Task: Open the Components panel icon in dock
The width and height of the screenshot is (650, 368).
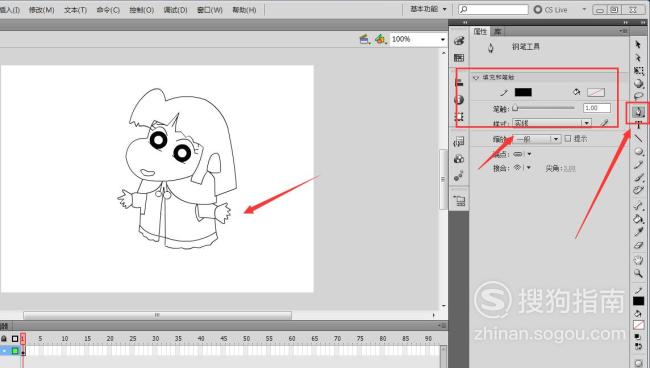Action: (x=459, y=159)
